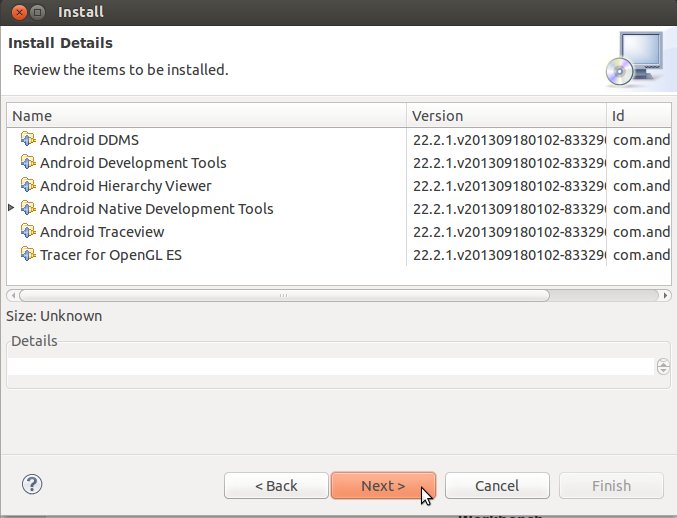Click the Id cell of Android Hierarchy Viewer

click(641, 186)
